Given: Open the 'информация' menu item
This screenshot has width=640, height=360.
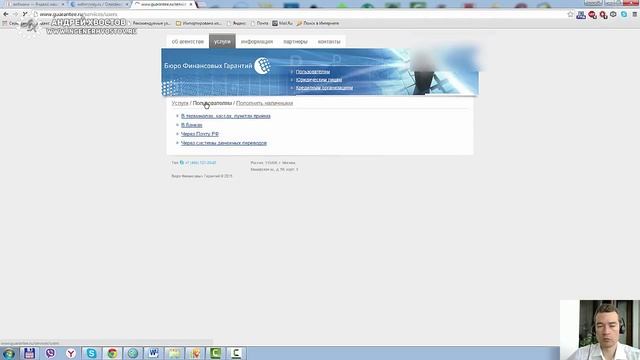Looking at the screenshot, I should 257,42.
